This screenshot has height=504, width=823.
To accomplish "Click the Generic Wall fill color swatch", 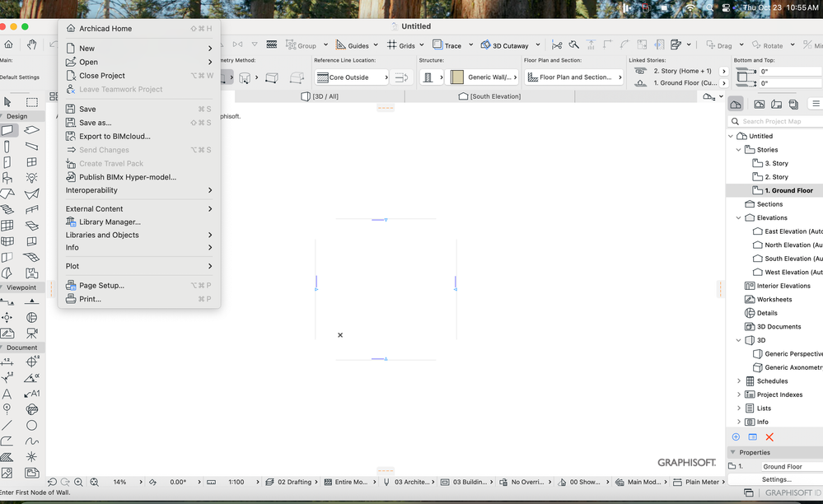I will (457, 77).
